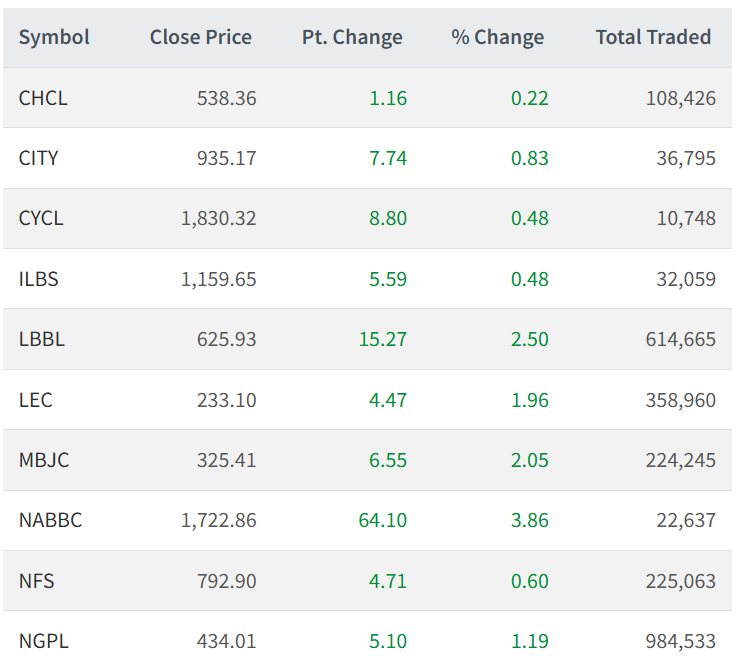
Task: Select LBBL percent change 2.50
Action: [x=529, y=339]
